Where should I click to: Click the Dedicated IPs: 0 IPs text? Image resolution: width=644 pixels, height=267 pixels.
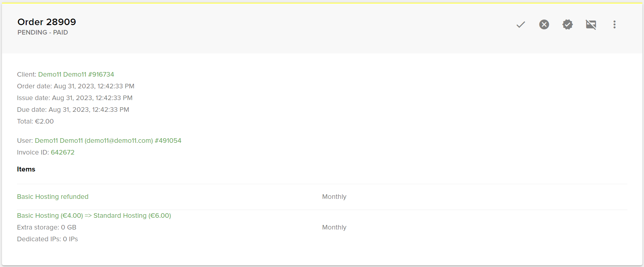click(x=47, y=239)
